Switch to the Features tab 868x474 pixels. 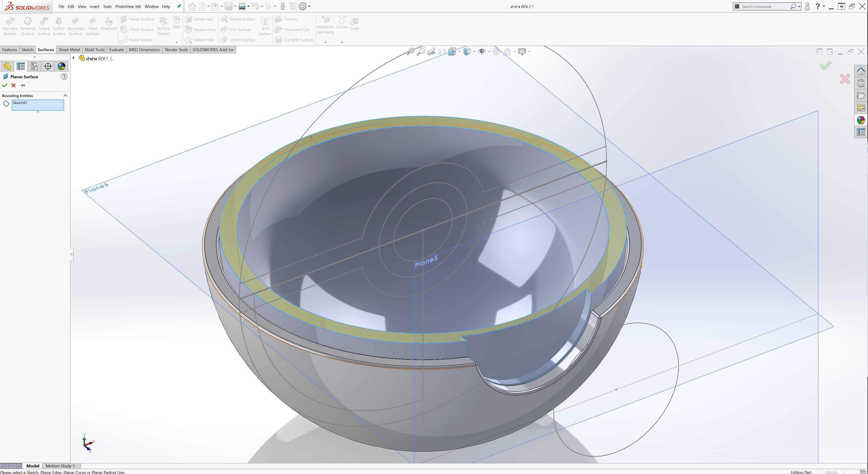(x=10, y=50)
